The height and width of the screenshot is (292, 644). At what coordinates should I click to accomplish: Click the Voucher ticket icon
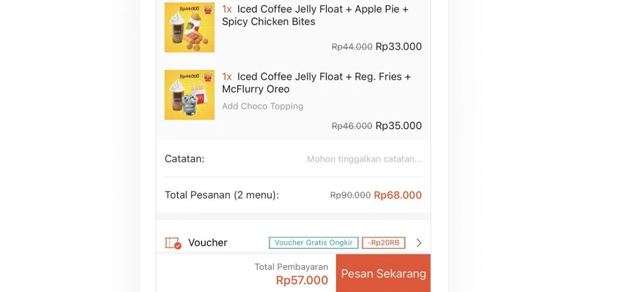pos(173,243)
